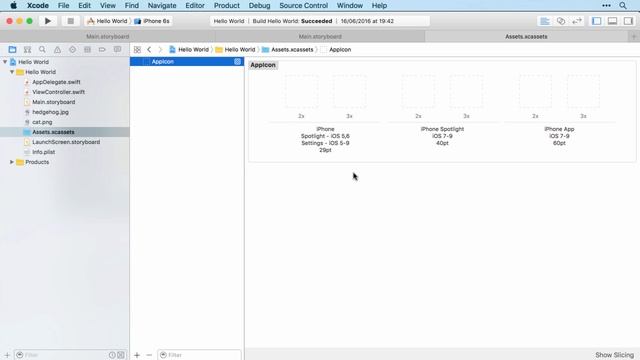Select ViewController.swift file
This screenshot has width=640, height=360.
pos(58,92)
